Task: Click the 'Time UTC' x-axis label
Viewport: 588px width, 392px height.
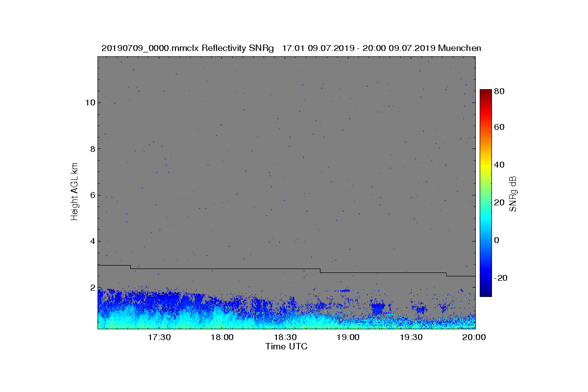Action: (x=287, y=346)
